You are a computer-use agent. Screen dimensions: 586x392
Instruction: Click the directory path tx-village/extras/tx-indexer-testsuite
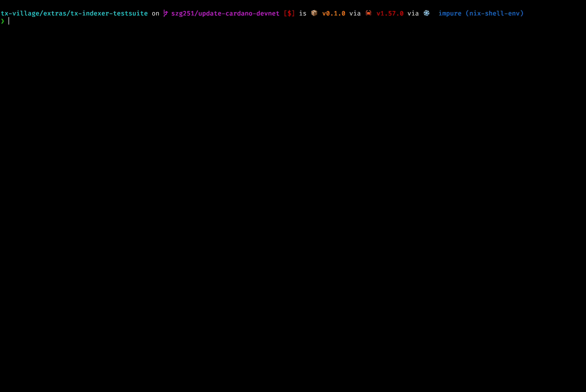tap(74, 13)
